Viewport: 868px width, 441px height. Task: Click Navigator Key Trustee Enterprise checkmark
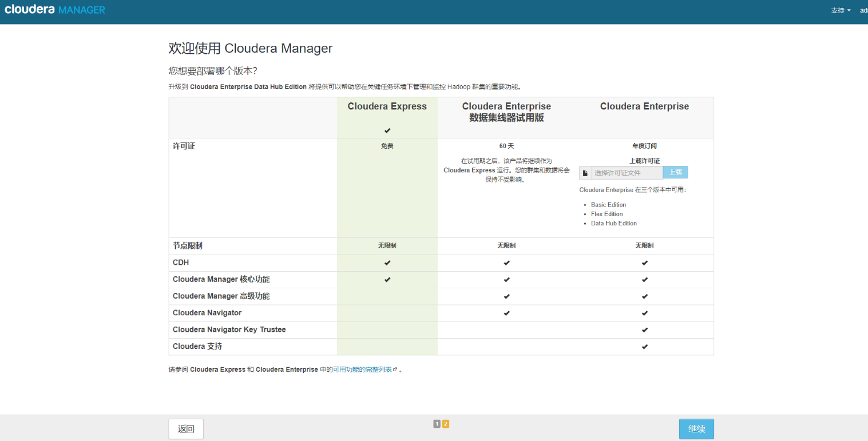645,330
